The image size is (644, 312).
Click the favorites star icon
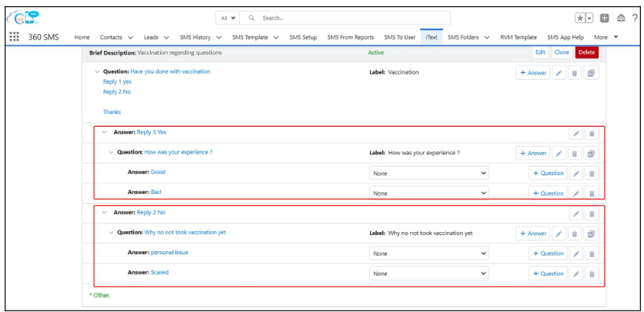tap(579, 18)
